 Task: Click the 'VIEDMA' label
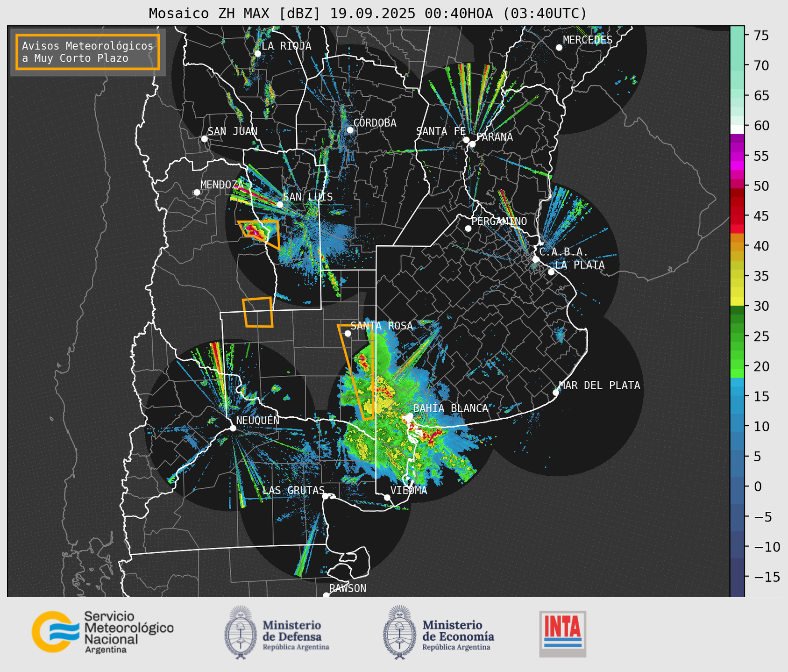[409, 490]
